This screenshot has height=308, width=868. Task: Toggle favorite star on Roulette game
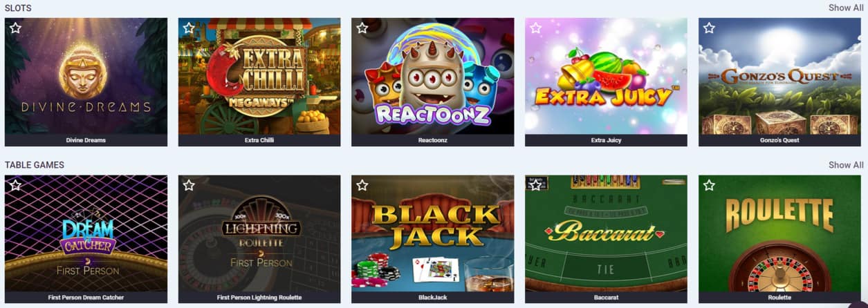tap(709, 185)
